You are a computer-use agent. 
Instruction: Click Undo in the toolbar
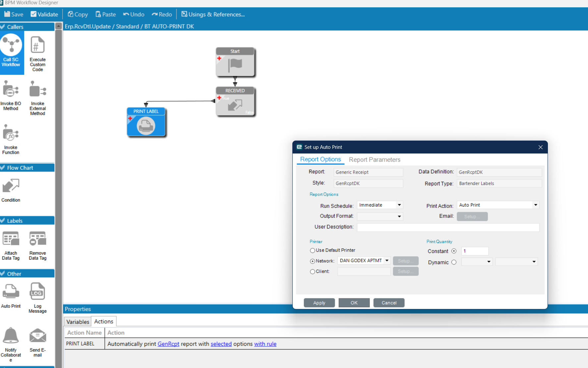click(134, 14)
